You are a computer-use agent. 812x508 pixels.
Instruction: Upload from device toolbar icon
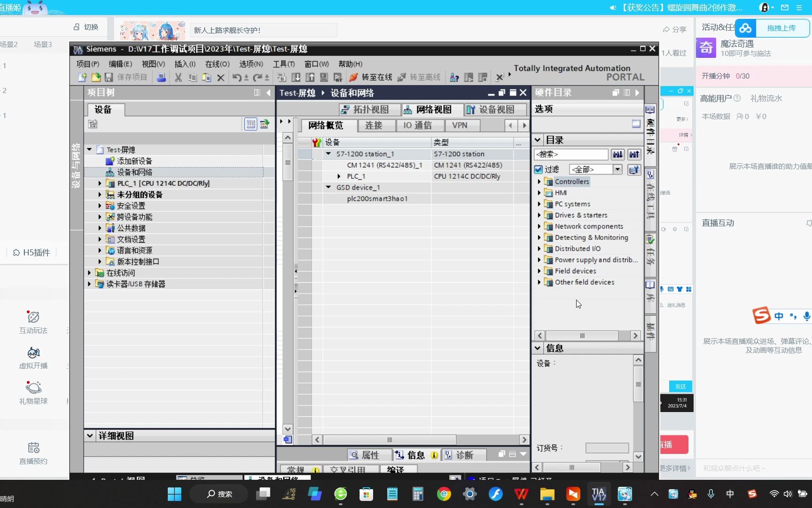(x=310, y=77)
